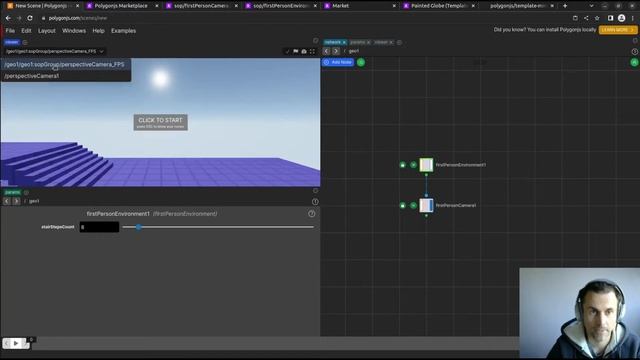Click the timeline previous frame button
The height and width of the screenshot is (360, 640).
(x=7, y=343)
